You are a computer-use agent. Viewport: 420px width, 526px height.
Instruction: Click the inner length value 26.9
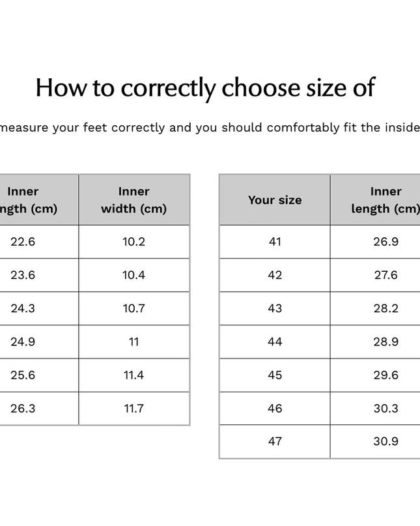pyautogui.click(x=385, y=242)
